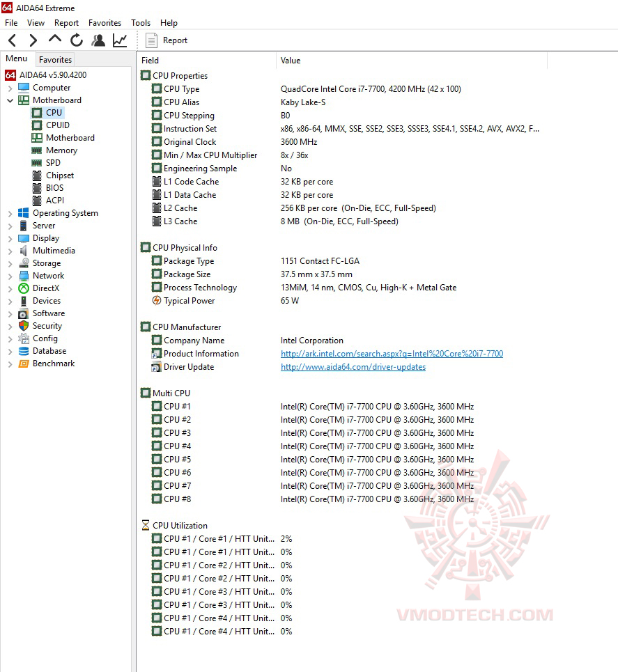The width and height of the screenshot is (618, 672).
Task: Click the Windows logo Operating System icon
Action: (24, 213)
